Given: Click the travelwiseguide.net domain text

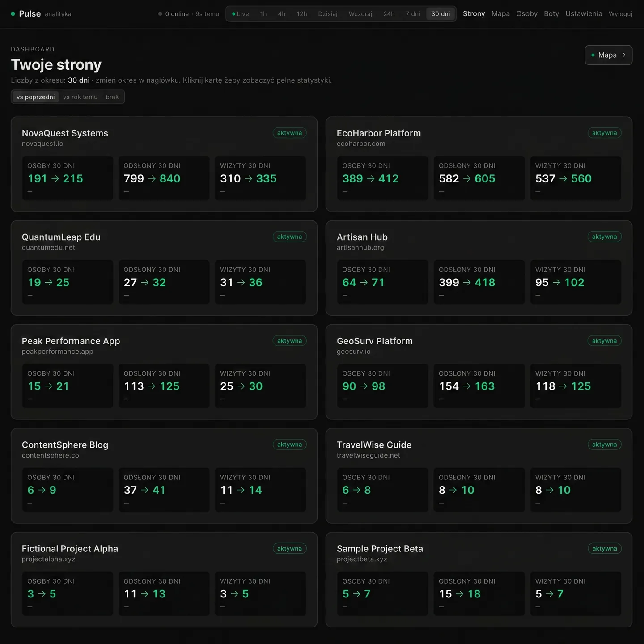Looking at the screenshot, I should (369, 455).
